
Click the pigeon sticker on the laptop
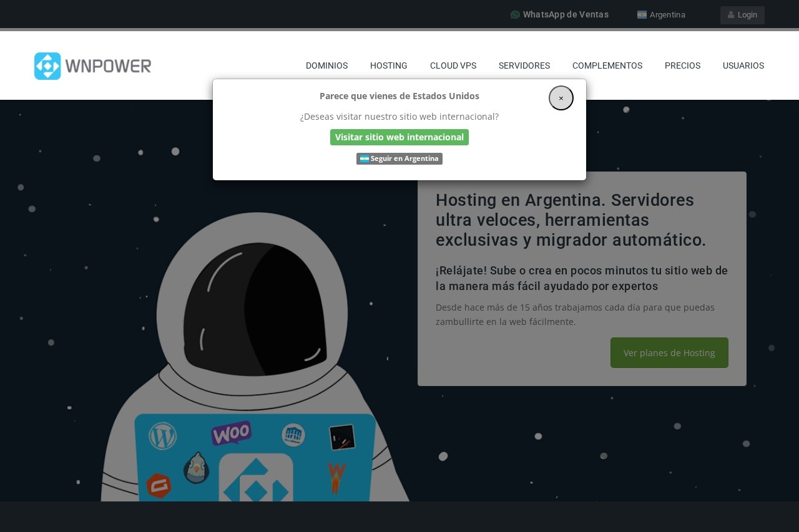coord(196,468)
